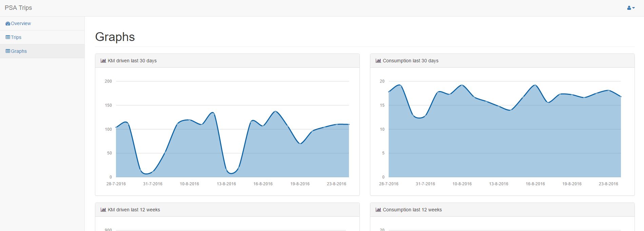Click 31-7-2016 date under Consumption 30 days chart

[x=425, y=184]
